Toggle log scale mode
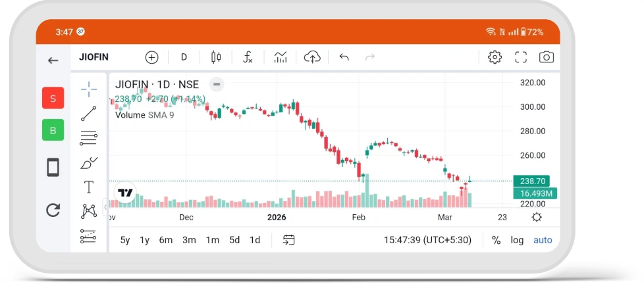Image resolution: width=644 pixels, height=284 pixels. [517, 240]
